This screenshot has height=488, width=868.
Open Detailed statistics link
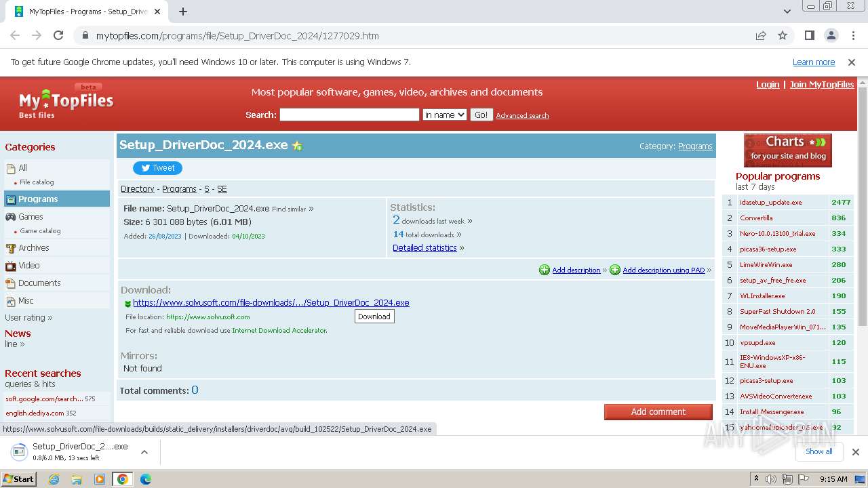click(425, 248)
